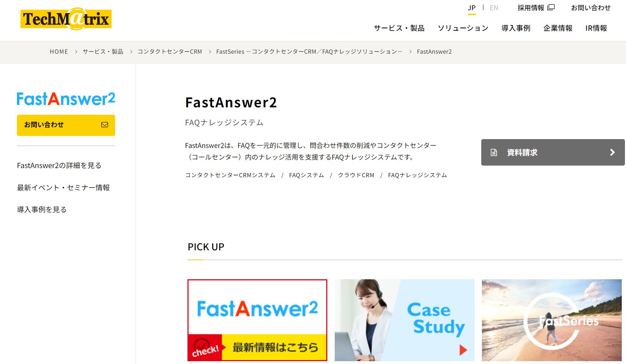This screenshot has height=364, width=626.
Task: Click the TechMatrix logo
Action: pos(66,19)
